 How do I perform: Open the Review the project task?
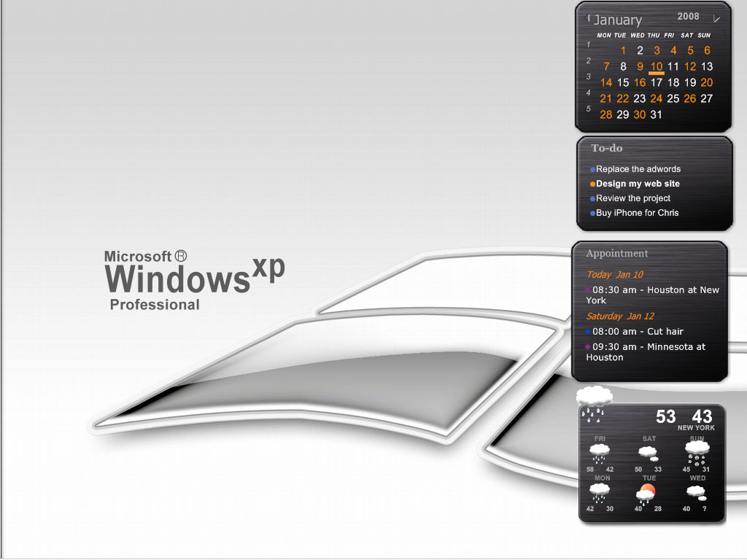[x=633, y=198]
